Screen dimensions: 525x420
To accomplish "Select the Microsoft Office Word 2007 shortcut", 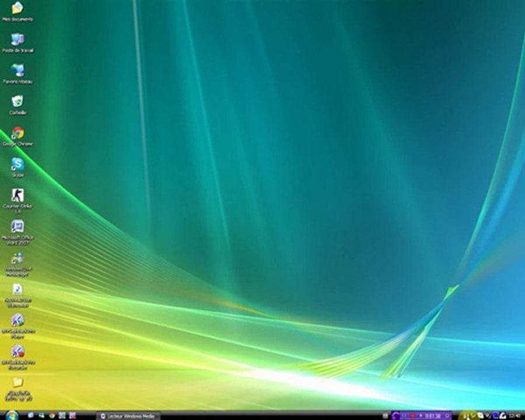I will click(x=17, y=232).
